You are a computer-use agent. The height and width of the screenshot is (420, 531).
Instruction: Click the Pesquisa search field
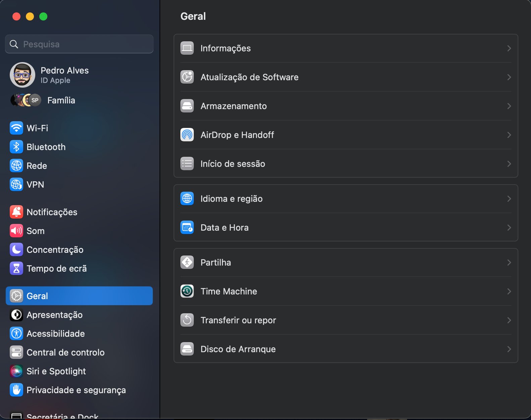[x=79, y=44]
